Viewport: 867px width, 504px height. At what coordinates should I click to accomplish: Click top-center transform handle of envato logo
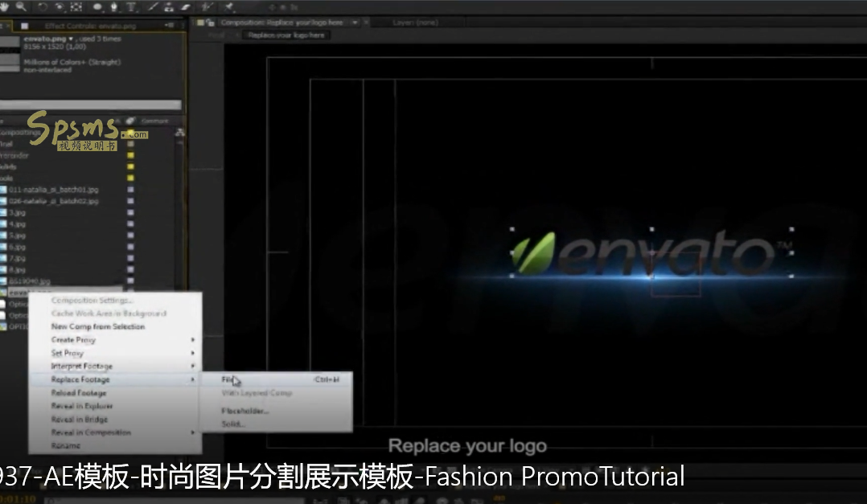652,229
